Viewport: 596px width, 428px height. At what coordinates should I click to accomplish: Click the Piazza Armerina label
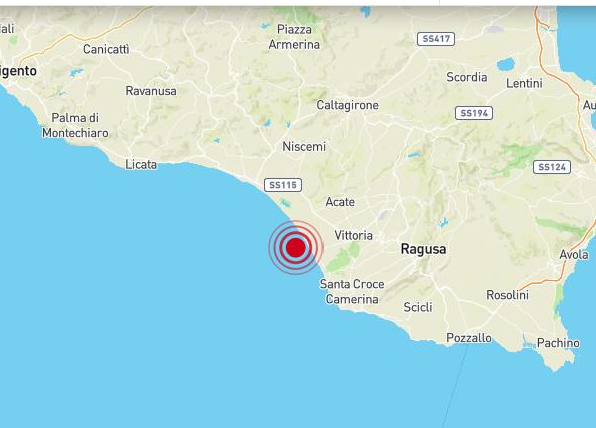[294, 37]
